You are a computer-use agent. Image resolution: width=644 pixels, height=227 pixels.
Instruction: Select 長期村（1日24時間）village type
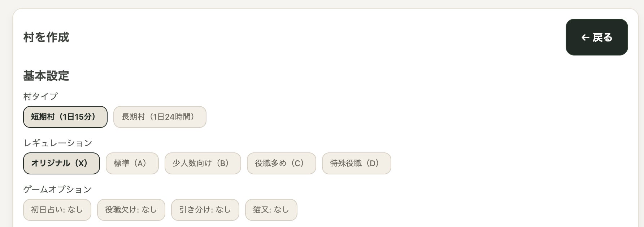point(160,117)
